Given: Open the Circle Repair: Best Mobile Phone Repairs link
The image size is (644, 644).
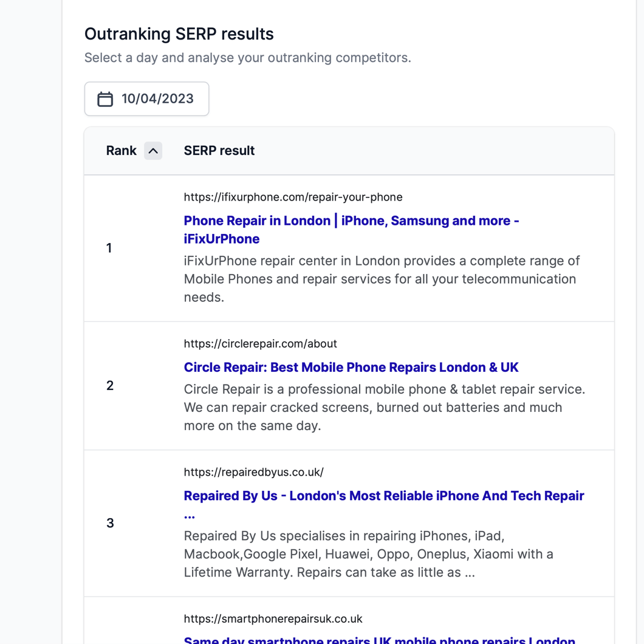Looking at the screenshot, I should click(351, 368).
